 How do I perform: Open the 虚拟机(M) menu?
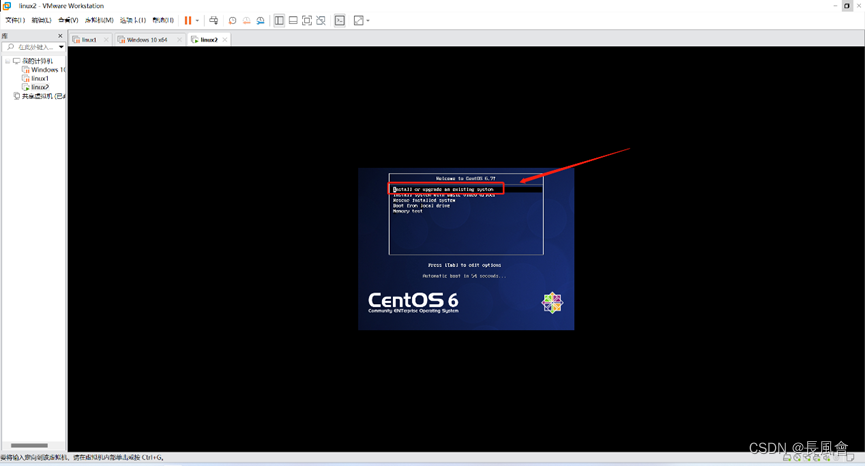(x=99, y=20)
